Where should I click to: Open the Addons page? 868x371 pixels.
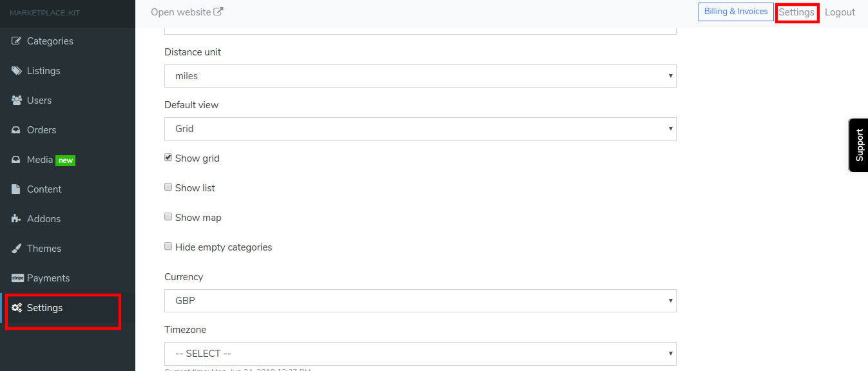point(44,219)
